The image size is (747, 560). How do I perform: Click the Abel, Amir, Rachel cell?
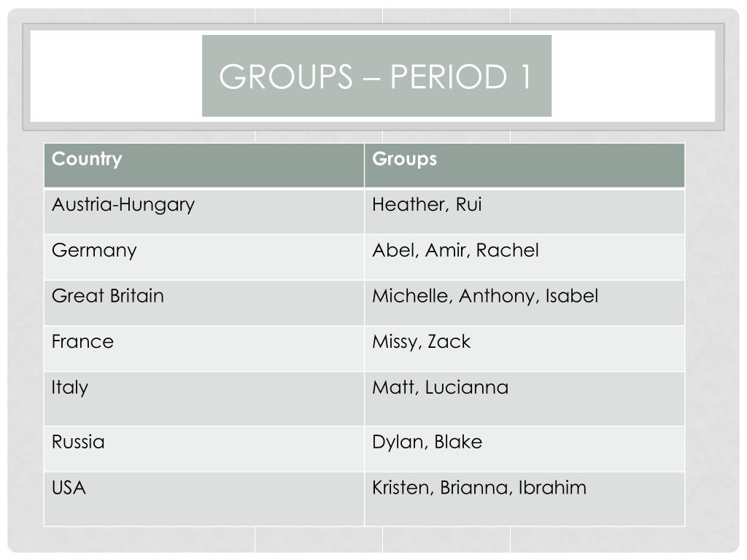(525, 257)
